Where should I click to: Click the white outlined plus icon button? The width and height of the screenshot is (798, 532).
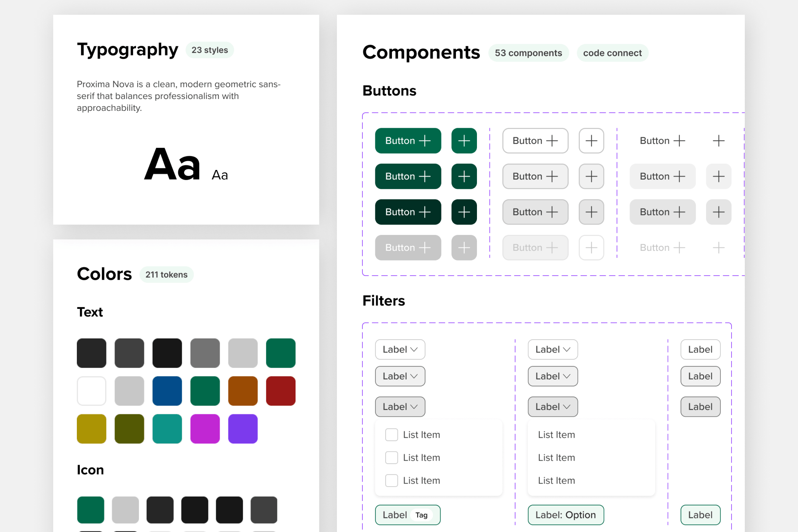click(591, 141)
